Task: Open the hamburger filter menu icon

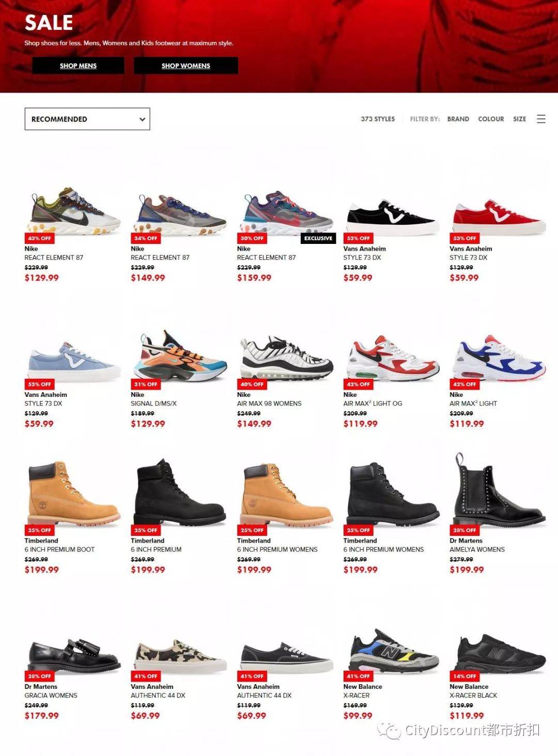Action: click(541, 119)
